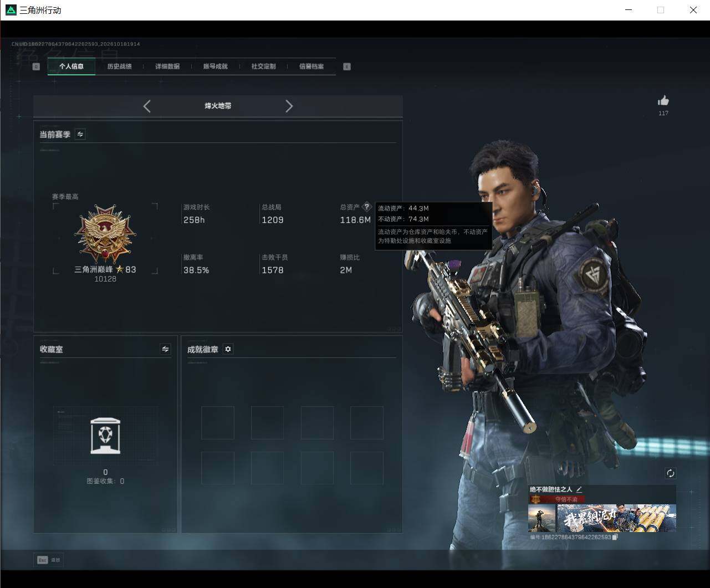Click the 撤离率 value 38.5%

coord(196,270)
